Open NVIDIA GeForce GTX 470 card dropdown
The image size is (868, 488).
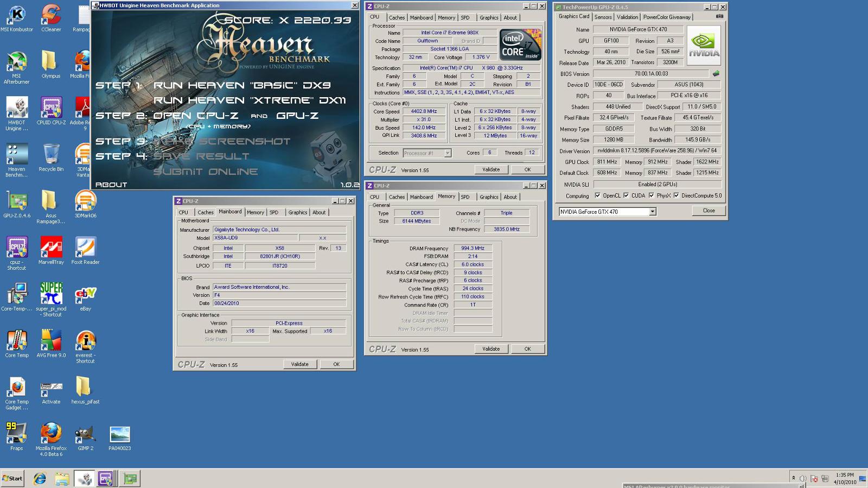653,212
